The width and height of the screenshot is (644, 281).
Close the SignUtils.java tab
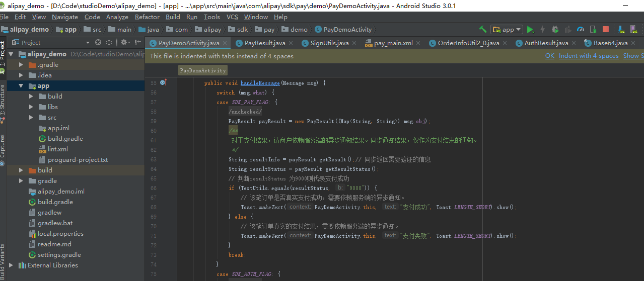point(354,43)
